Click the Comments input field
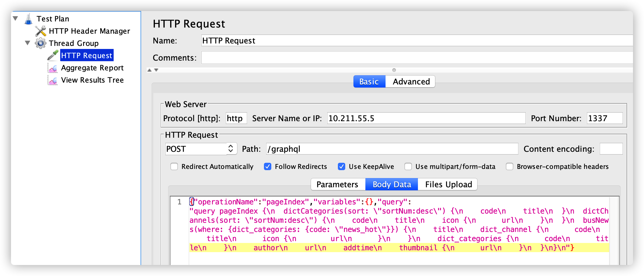Image resolution: width=644 pixels, height=276 pixels. coord(417,58)
